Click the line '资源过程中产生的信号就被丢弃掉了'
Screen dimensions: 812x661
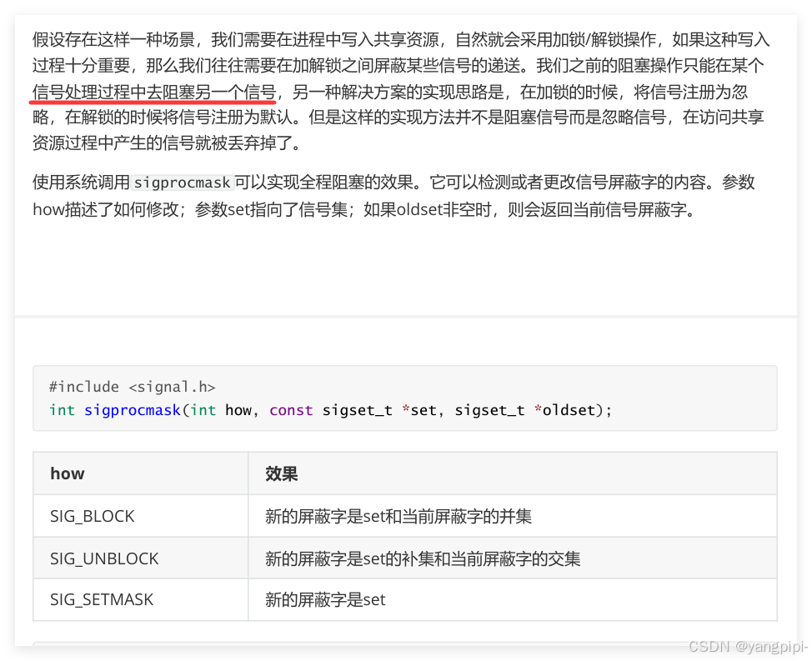coord(167,143)
